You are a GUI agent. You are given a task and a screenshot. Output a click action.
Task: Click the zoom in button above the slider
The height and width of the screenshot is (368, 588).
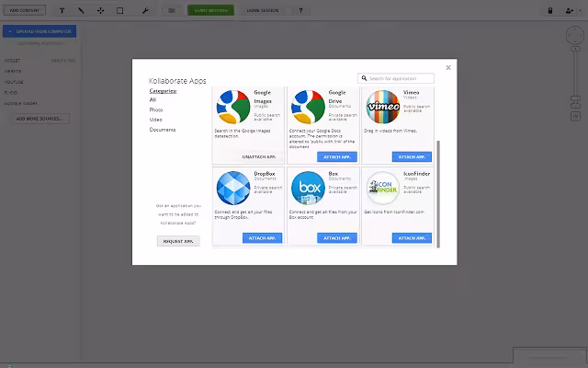tap(576, 49)
